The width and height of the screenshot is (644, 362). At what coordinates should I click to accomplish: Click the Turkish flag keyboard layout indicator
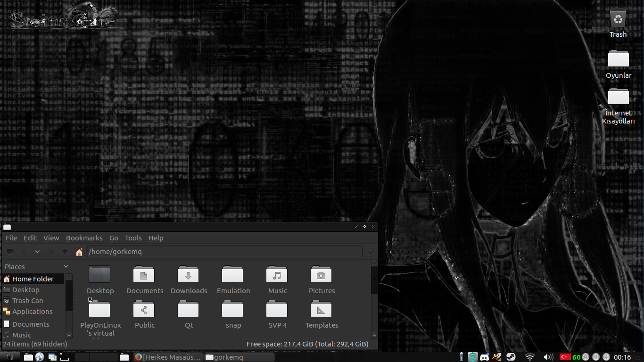point(565,357)
